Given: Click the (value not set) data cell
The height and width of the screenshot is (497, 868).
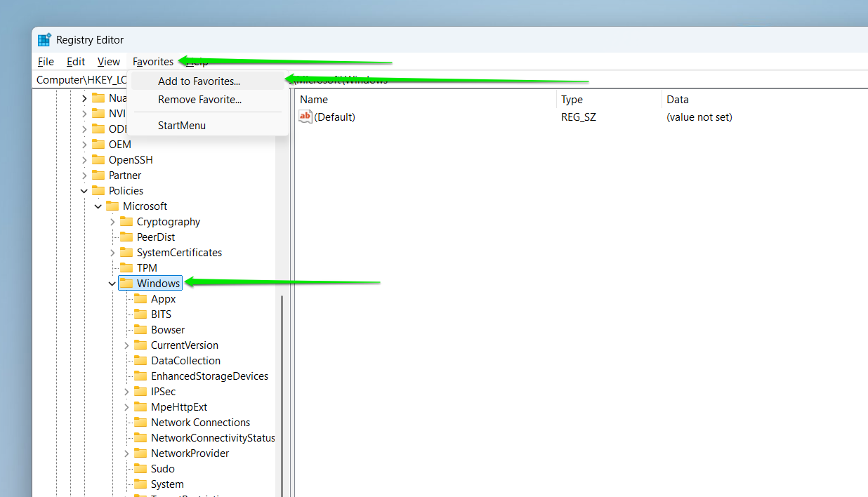Looking at the screenshot, I should pos(699,117).
